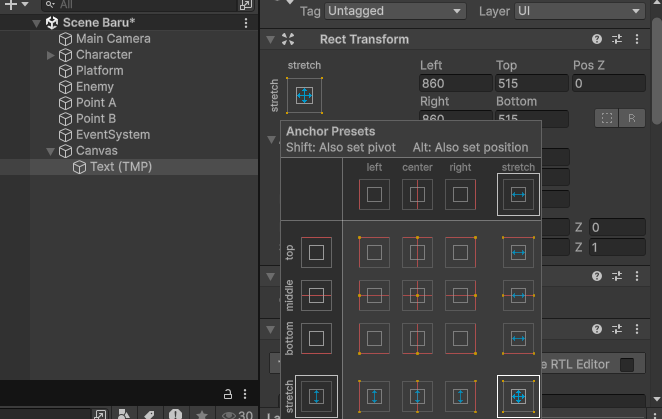Select middle center anchor preset
This screenshot has height=419, width=662.
(417, 296)
